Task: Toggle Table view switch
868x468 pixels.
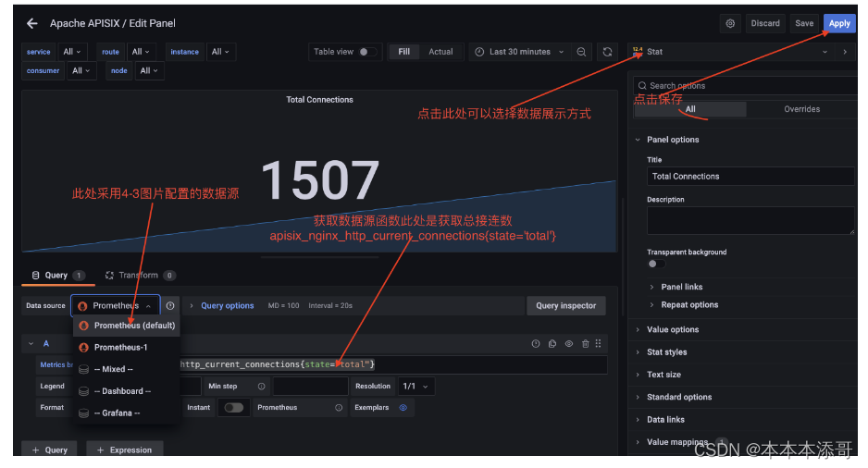Action: click(x=368, y=52)
